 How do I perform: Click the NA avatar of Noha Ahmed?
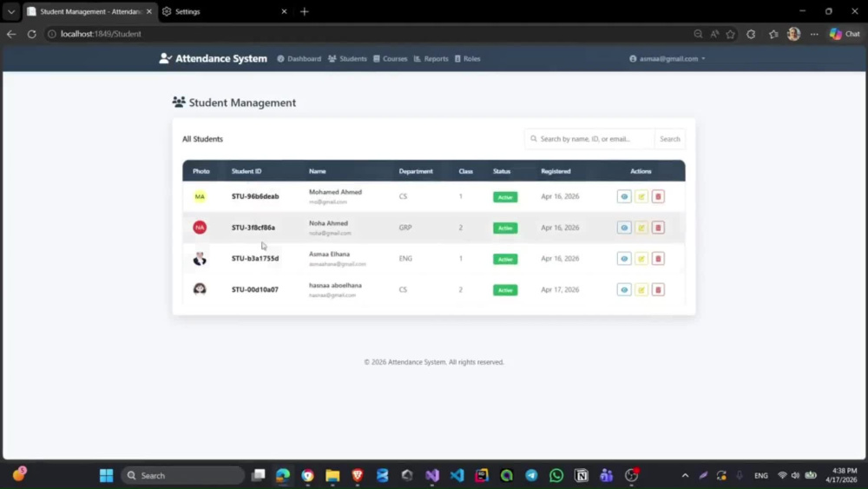click(x=200, y=228)
